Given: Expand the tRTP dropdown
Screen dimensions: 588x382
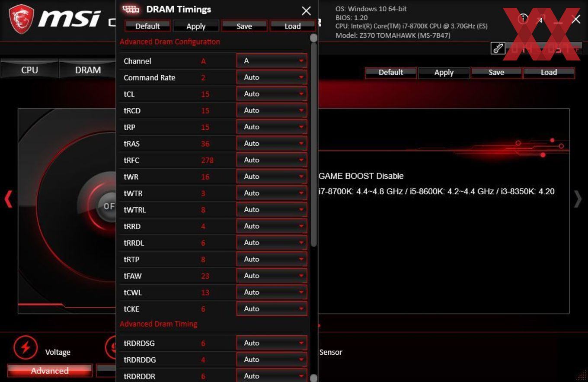Looking at the screenshot, I should (x=272, y=259).
